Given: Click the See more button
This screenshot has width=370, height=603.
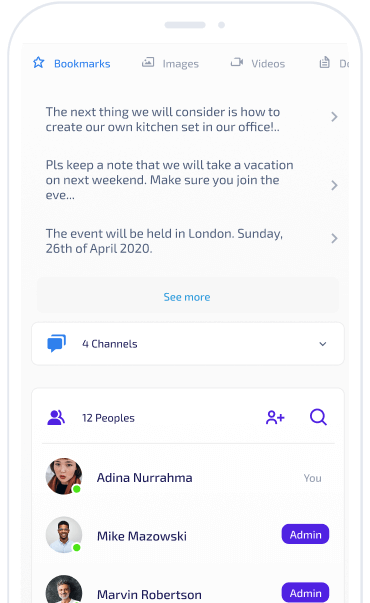Looking at the screenshot, I should coord(188,297).
